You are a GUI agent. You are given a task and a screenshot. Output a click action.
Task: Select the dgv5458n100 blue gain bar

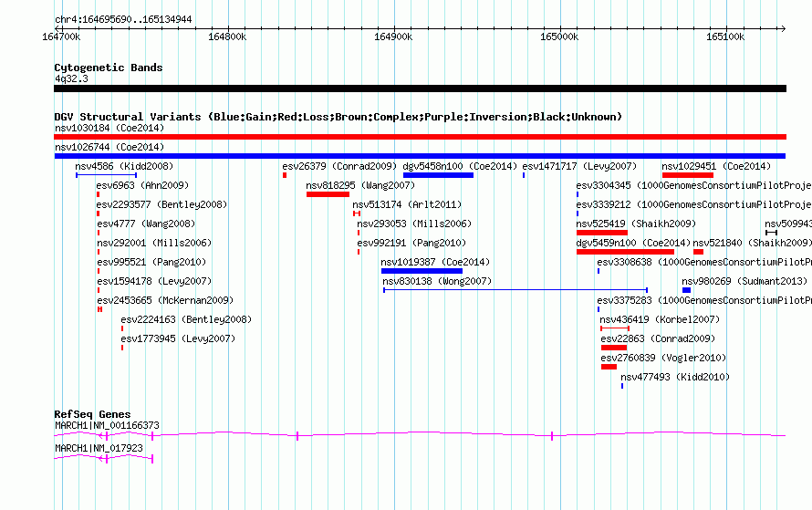[438, 175]
